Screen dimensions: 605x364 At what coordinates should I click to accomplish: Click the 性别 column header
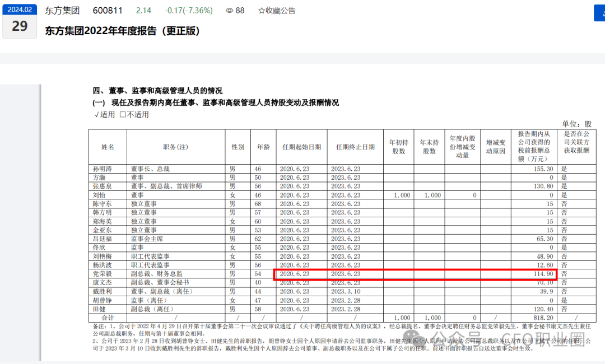[238, 147]
